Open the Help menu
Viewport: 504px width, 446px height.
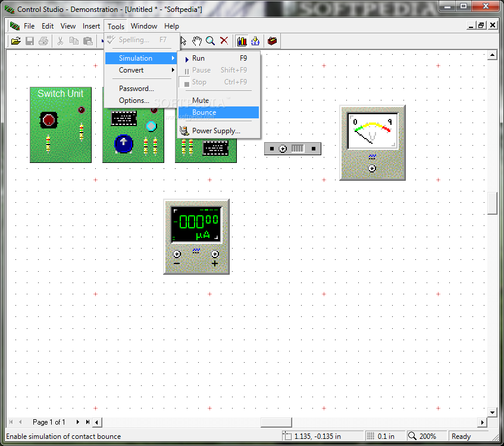click(171, 26)
